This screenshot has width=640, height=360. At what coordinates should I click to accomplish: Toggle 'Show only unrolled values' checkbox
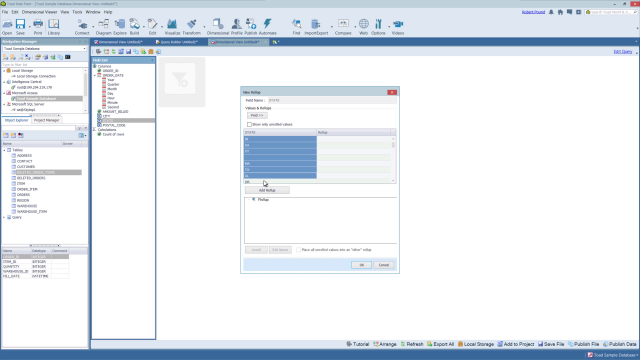click(249, 124)
